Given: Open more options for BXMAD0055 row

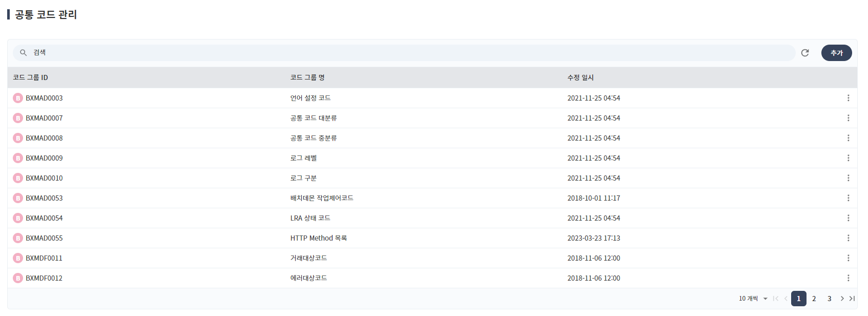Looking at the screenshot, I should (848, 238).
